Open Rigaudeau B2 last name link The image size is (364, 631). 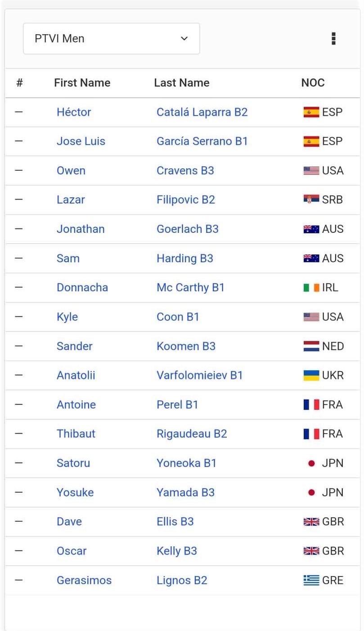click(192, 434)
